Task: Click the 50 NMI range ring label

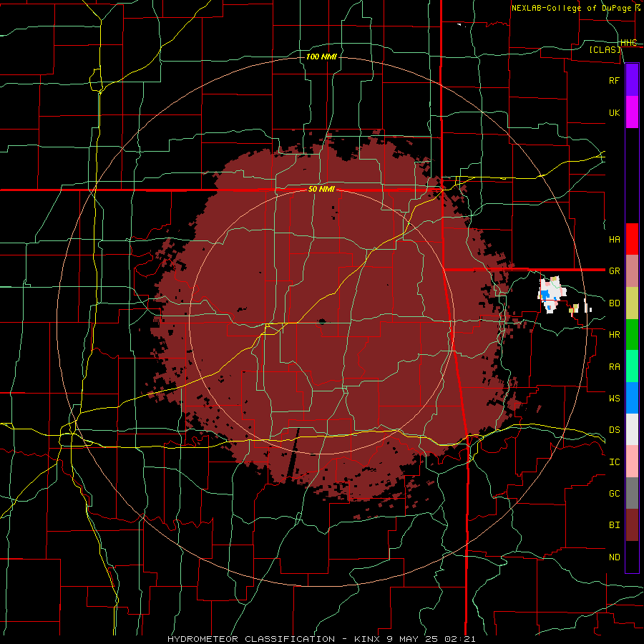Action: (321, 190)
